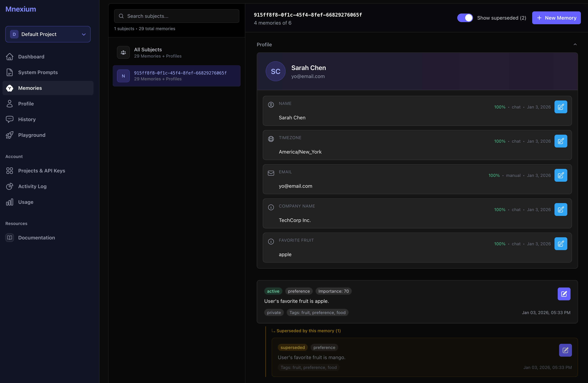Screen dimensions: 588x383
Task: Open the Default Project dropdown
Action: [48, 34]
